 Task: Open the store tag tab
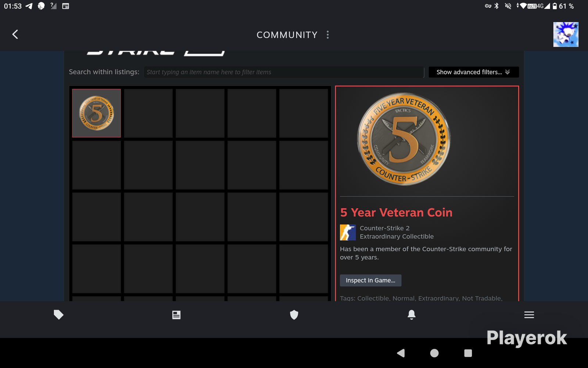(59, 315)
